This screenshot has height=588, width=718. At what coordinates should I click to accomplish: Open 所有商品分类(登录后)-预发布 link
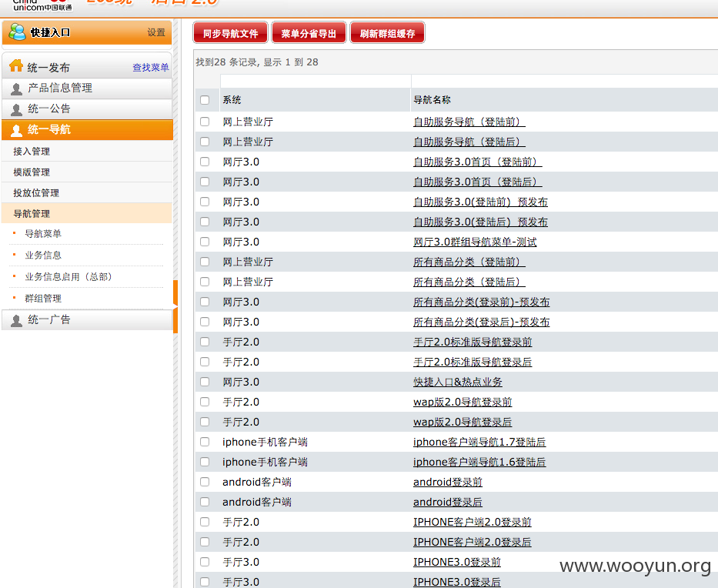[x=481, y=322]
